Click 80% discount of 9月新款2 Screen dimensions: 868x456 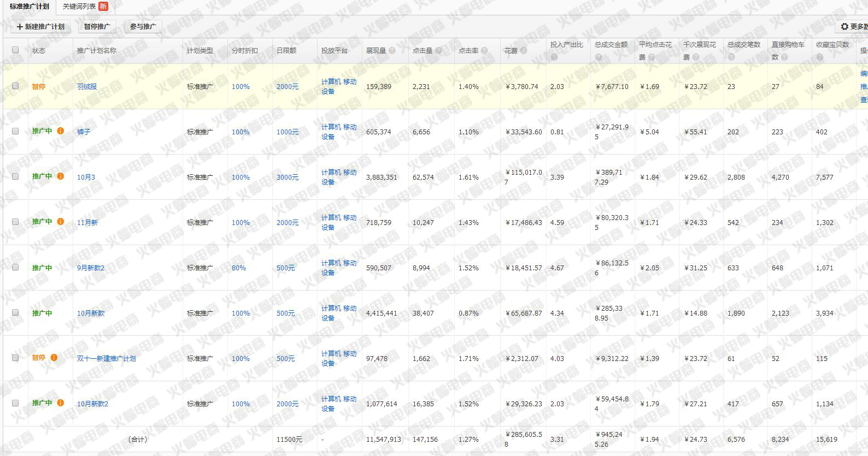[x=239, y=268]
